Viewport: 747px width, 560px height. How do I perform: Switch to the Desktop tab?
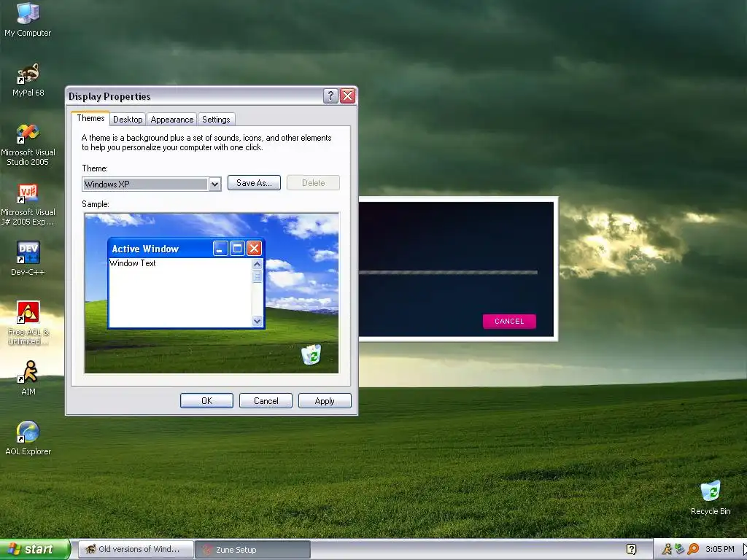pyautogui.click(x=128, y=120)
